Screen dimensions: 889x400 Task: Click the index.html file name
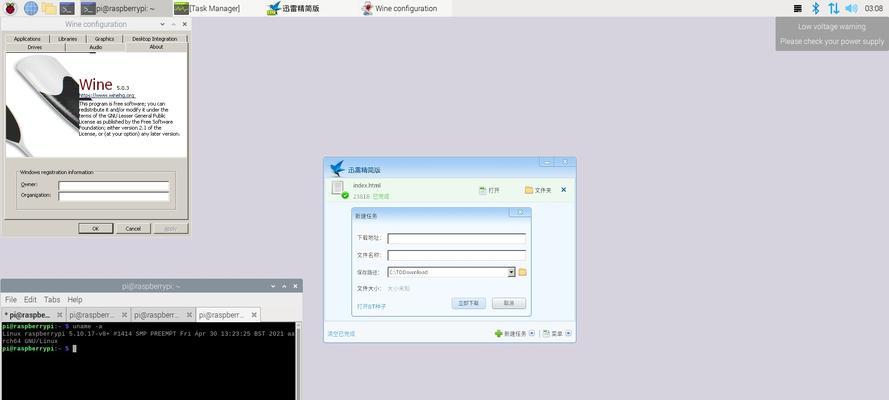tap(367, 185)
